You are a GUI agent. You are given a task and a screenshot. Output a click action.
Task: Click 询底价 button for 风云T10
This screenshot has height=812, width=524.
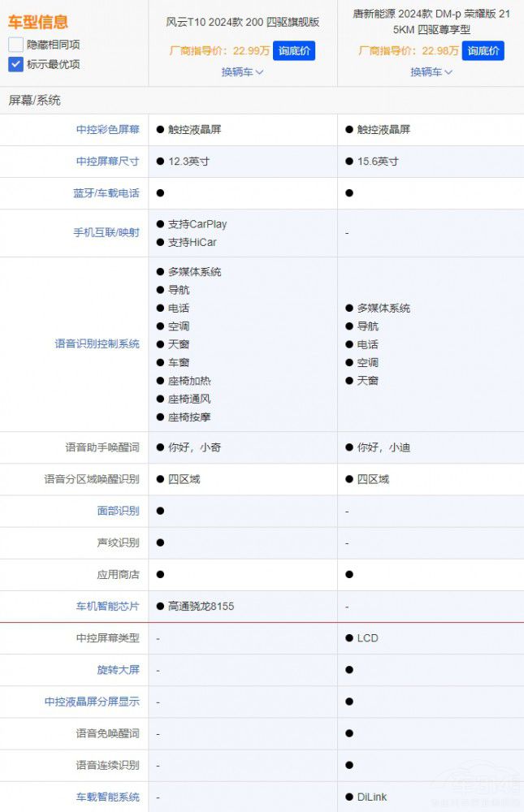[293, 50]
